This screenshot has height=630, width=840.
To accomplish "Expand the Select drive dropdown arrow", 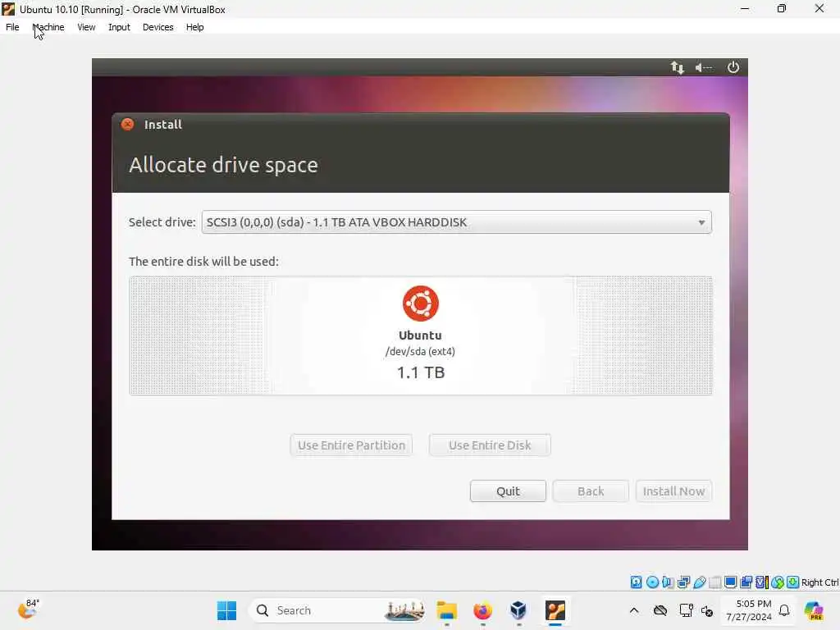I will pos(701,222).
